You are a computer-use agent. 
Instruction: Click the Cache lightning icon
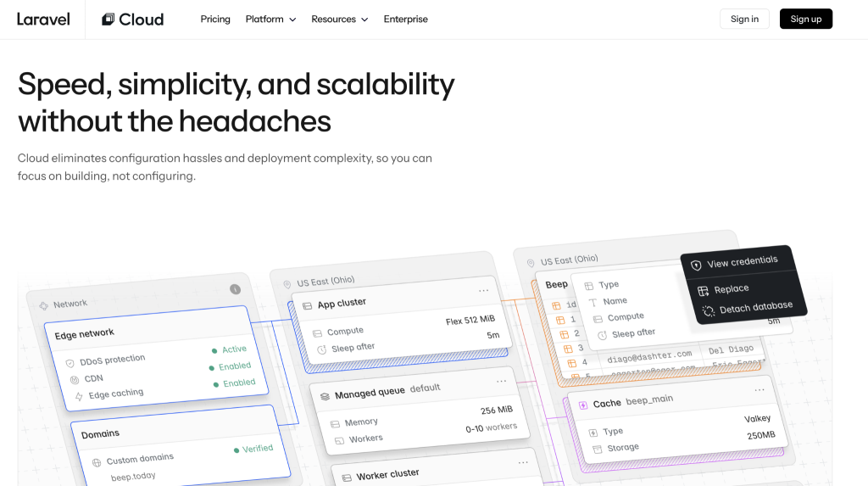click(583, 405)
